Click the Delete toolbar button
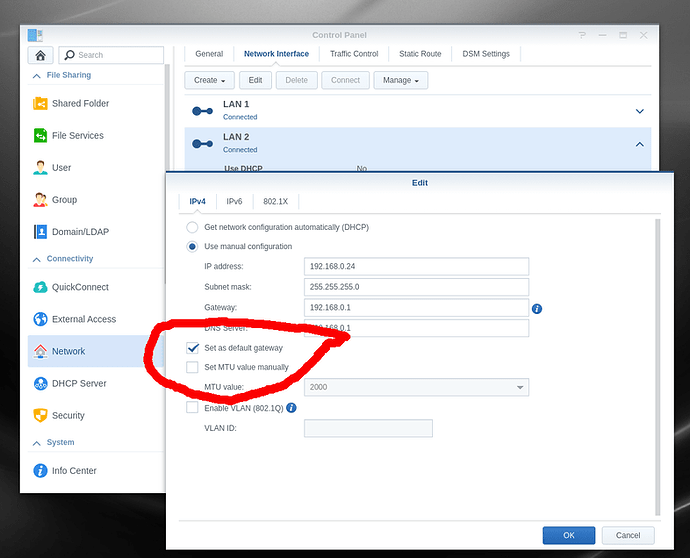 point(297,80)
